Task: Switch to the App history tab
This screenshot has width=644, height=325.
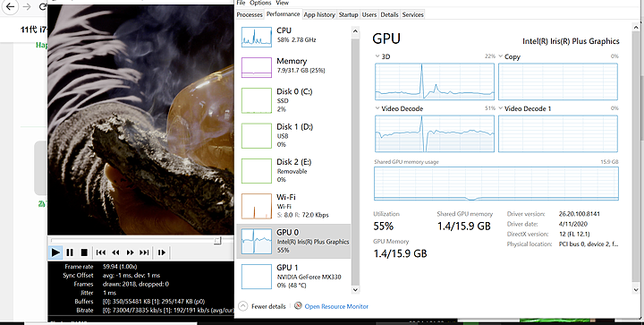Action: click(x=319, y=14)
